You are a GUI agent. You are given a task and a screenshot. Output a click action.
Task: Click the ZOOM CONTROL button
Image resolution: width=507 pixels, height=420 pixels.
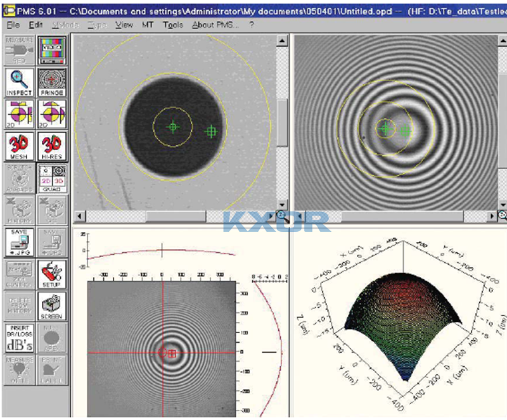[x=20, y=274]
